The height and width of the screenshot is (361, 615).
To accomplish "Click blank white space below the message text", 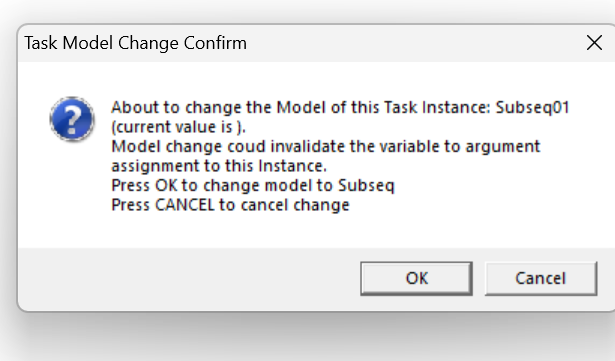I will click(x=314, y=231).
